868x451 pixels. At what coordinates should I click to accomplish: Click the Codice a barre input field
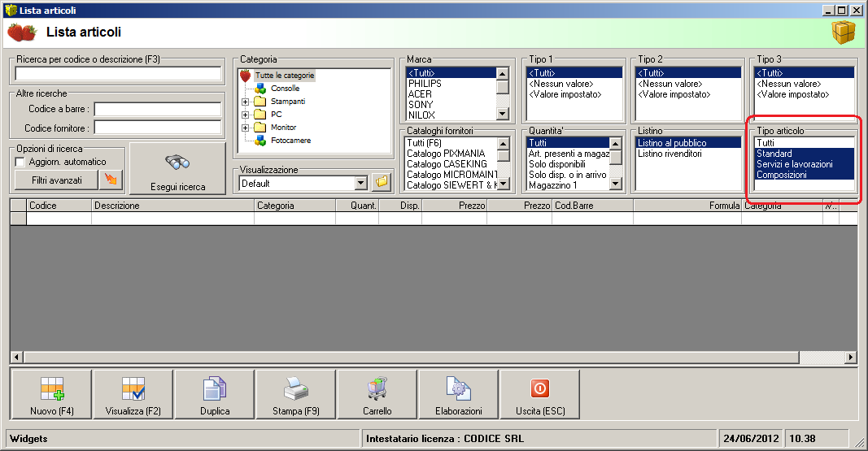coord(158,109)
